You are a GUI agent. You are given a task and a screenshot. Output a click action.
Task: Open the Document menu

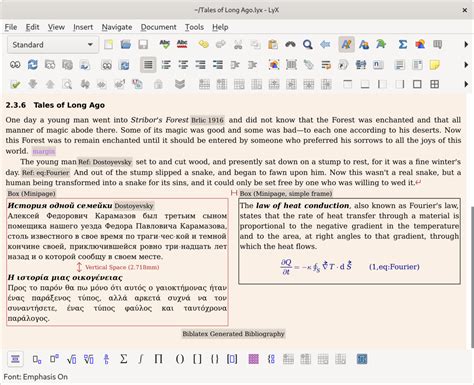(158, 27)
